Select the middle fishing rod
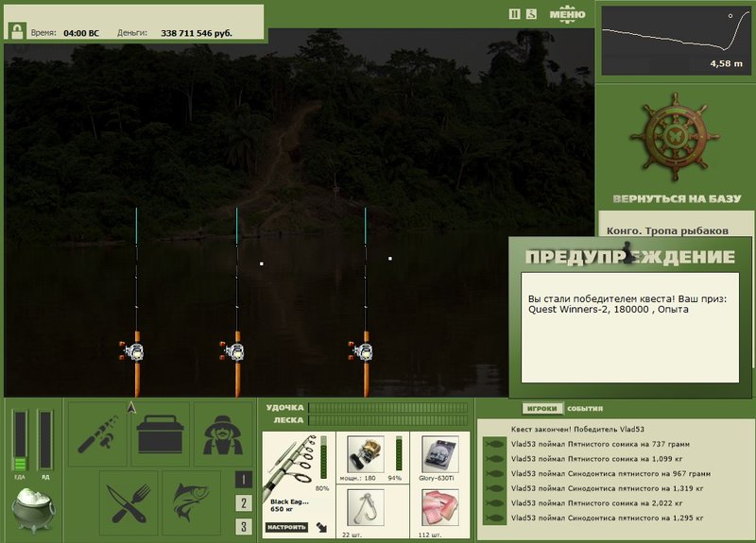This screenshot has height=543, width=756. click(x=236, y=302)
